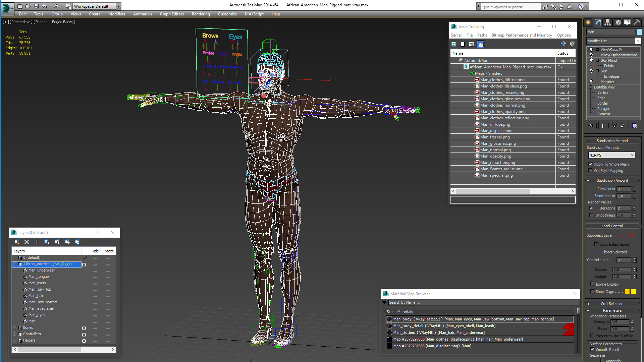The height and width of the screenshot is (362, 644).
Task: Click Highlight Selected Objects' Layers icon
Action: point(57,242)
